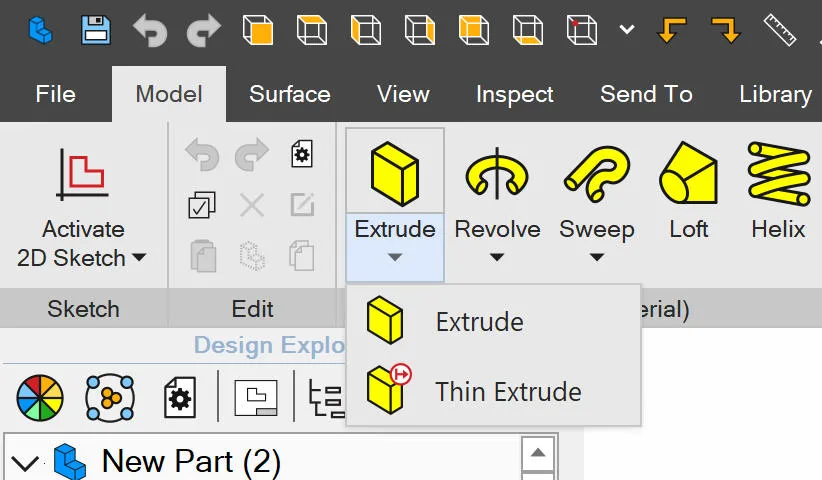Expand the Sweep dropdown arrow
Viewport: 822px width, 480px height.
[597, 257]
